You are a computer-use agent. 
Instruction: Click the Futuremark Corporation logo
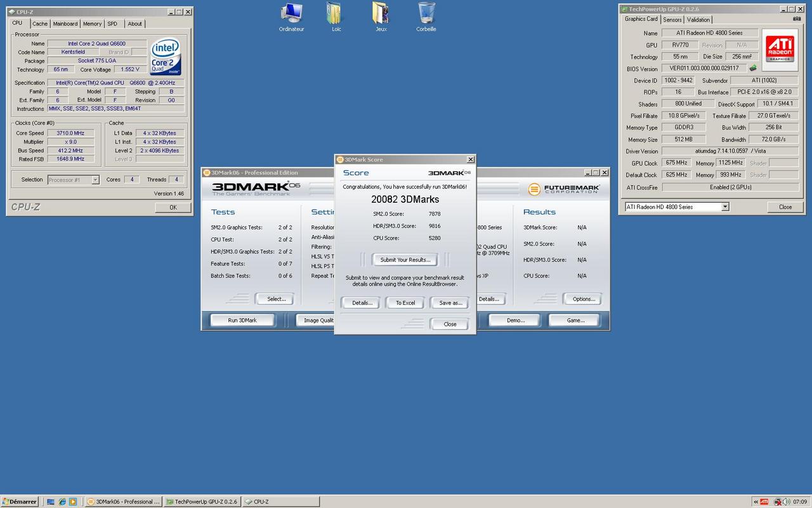563,189
